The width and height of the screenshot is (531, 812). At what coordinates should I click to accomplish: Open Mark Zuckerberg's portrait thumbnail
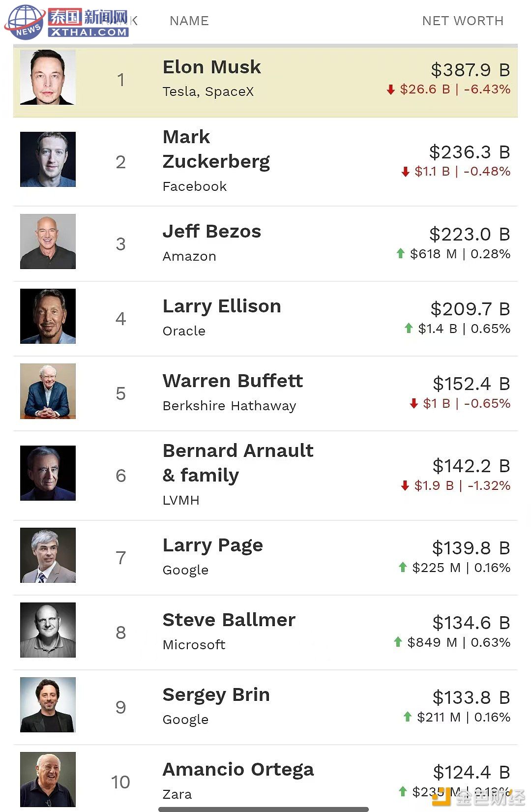(48, 159)
